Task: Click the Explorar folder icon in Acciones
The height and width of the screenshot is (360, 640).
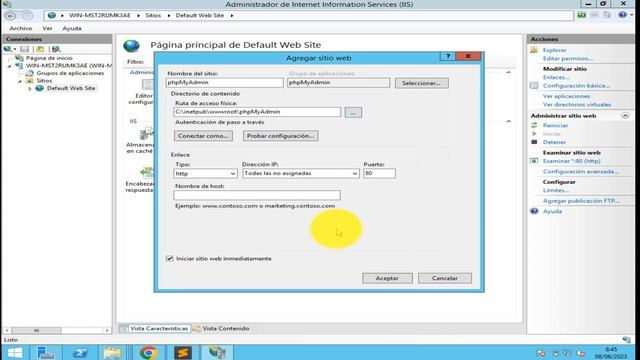Action: coord(534,50)
